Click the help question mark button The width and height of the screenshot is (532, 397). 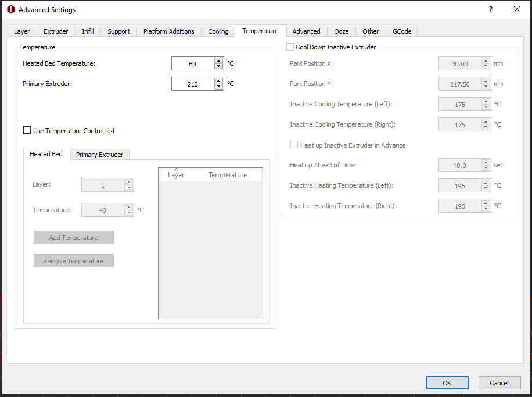(x=491, y=9)
